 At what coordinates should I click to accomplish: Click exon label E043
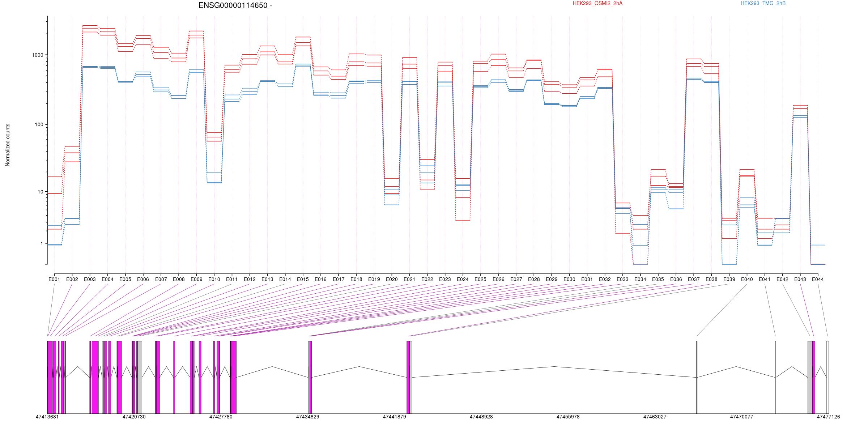800,279
